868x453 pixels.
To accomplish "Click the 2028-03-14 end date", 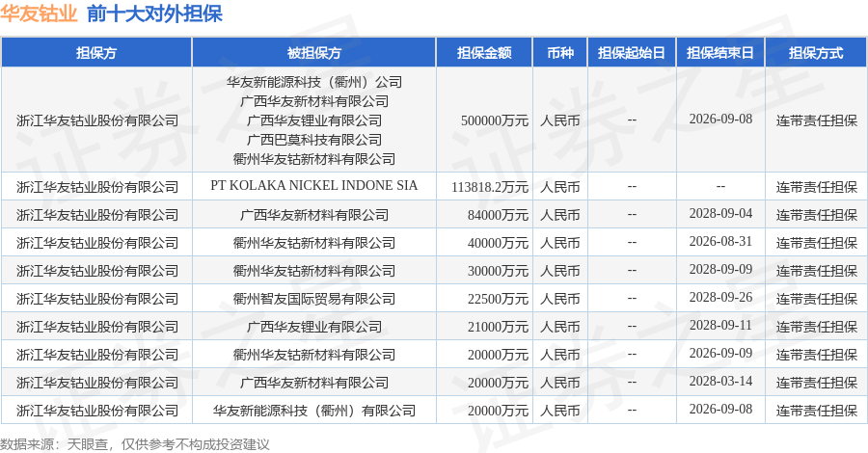I will coord(720,381).
